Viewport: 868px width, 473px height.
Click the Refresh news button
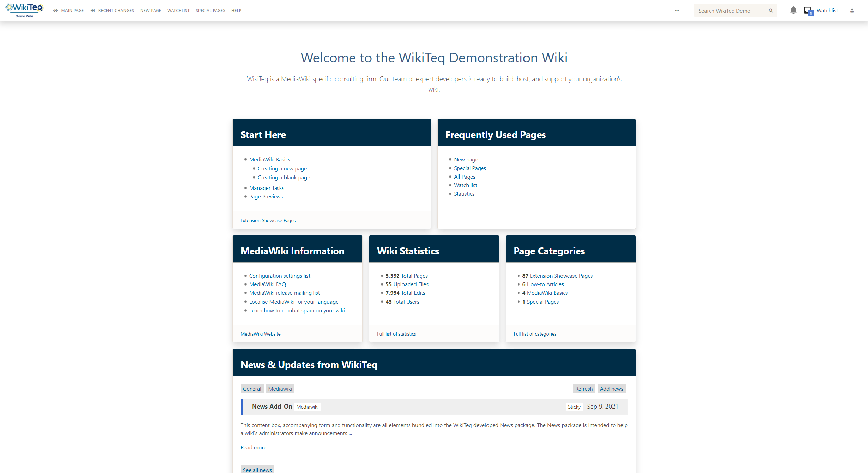click(583, 389)
